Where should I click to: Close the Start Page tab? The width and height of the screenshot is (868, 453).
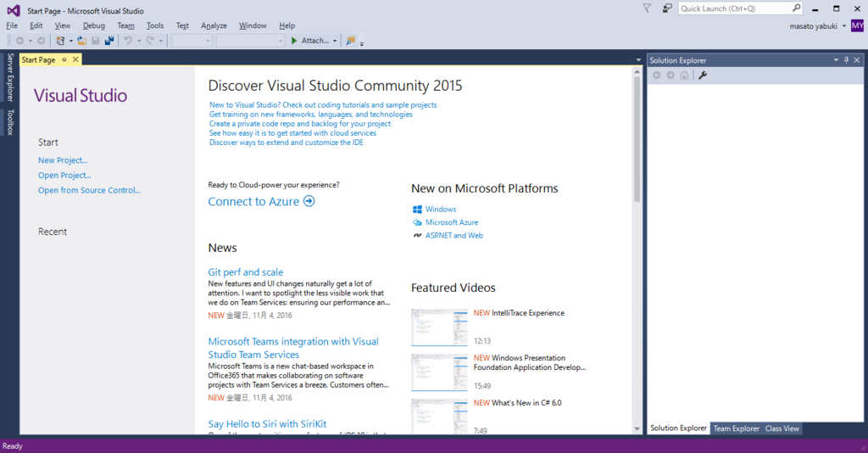[x=75, y=60]
